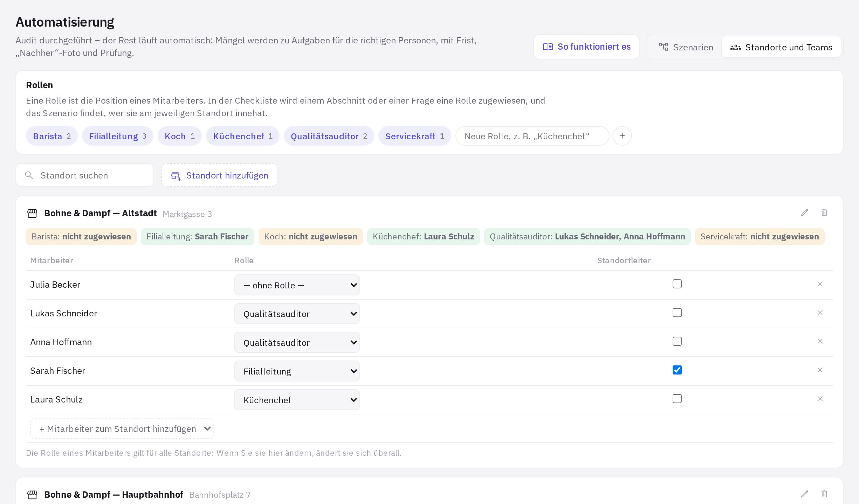Mark Julia Becker as Standortleiter
Screen dimensions: 859x504
click(677, 284)
